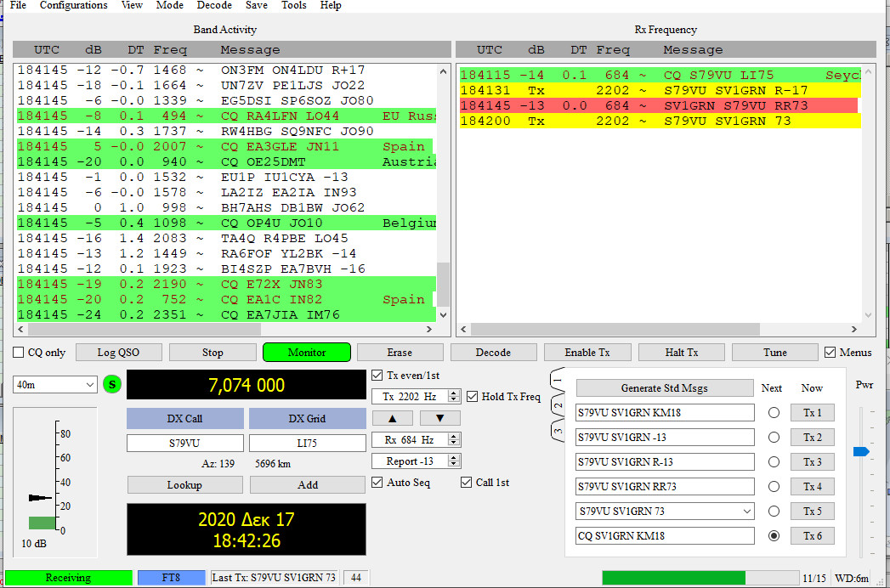This screenshot has width=890, height=588.
Task: Log the QSO with Log QSO button
Action: [119, 352]
